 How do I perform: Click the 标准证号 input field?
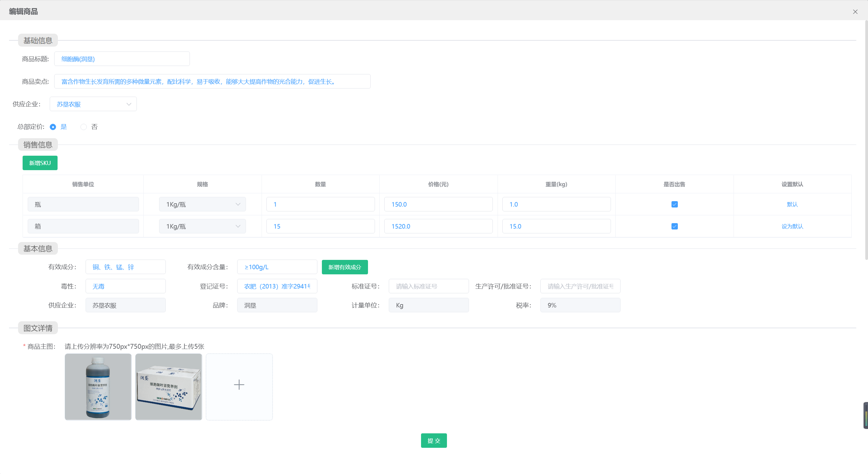point(429,286)
